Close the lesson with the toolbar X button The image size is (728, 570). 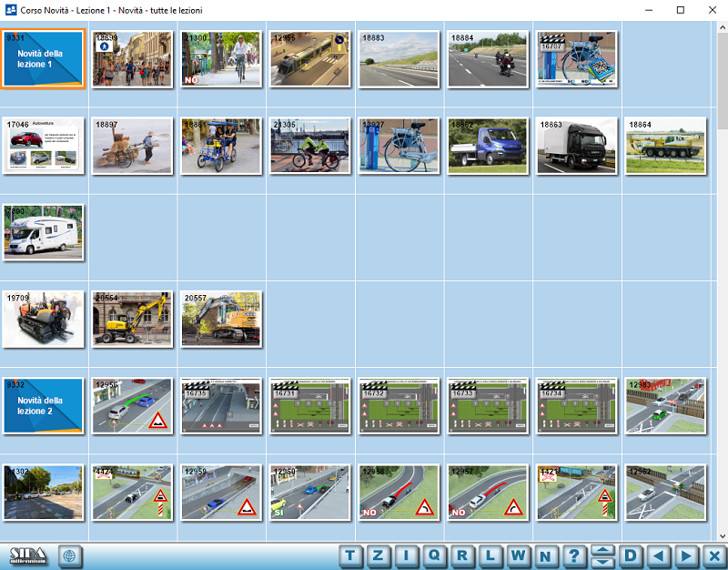(x=714, y=556)
